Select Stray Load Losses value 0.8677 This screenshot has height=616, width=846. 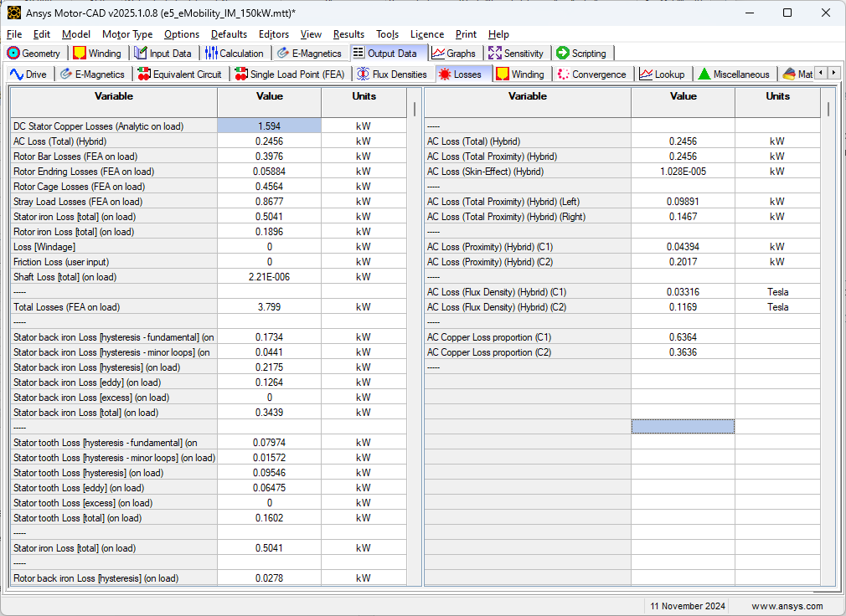269,202
